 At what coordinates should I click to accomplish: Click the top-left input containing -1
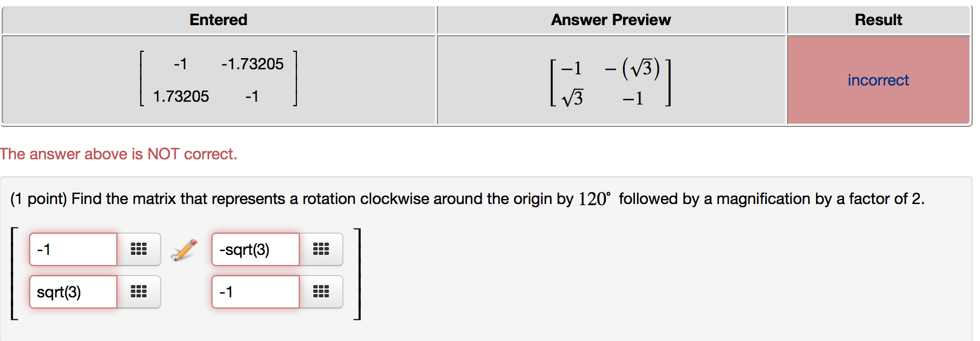pyautogui.click(x=73, y=249)
